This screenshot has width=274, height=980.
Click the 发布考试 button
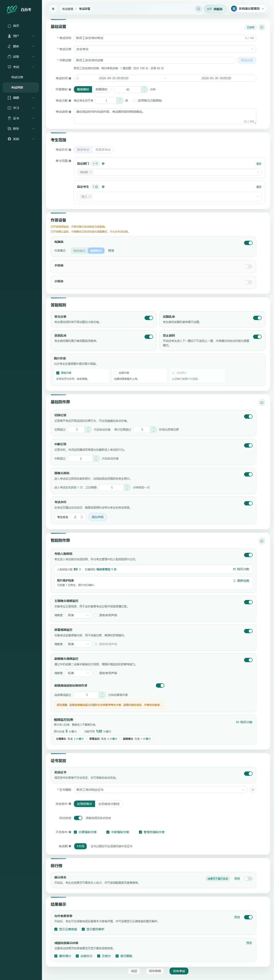(x=179, y=971)
